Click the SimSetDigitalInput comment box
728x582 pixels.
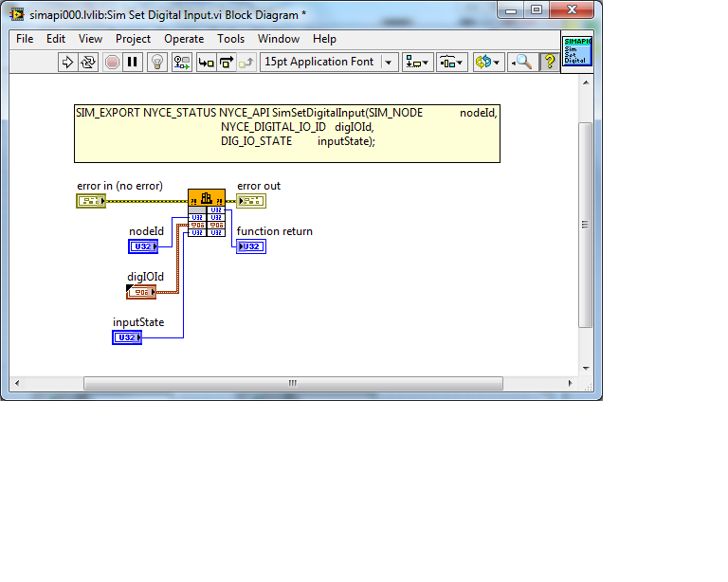coord(287,134)
